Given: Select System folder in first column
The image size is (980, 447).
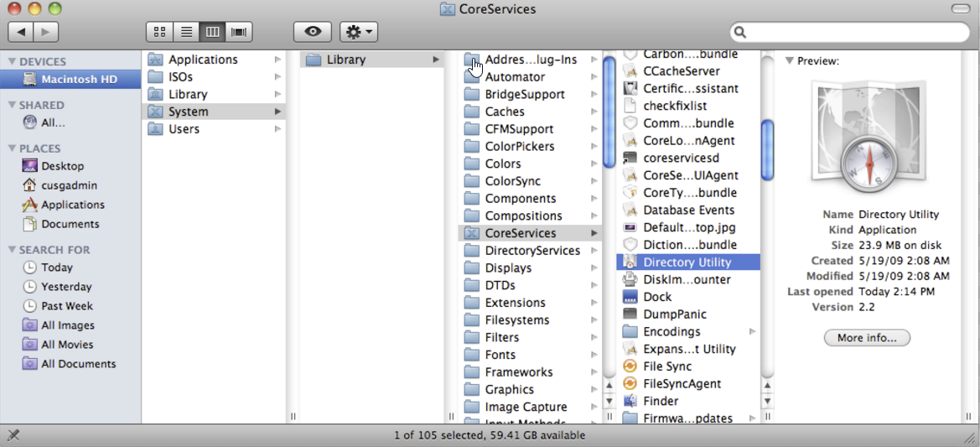Looking at the screenshot, I should (x=214, y=112).
